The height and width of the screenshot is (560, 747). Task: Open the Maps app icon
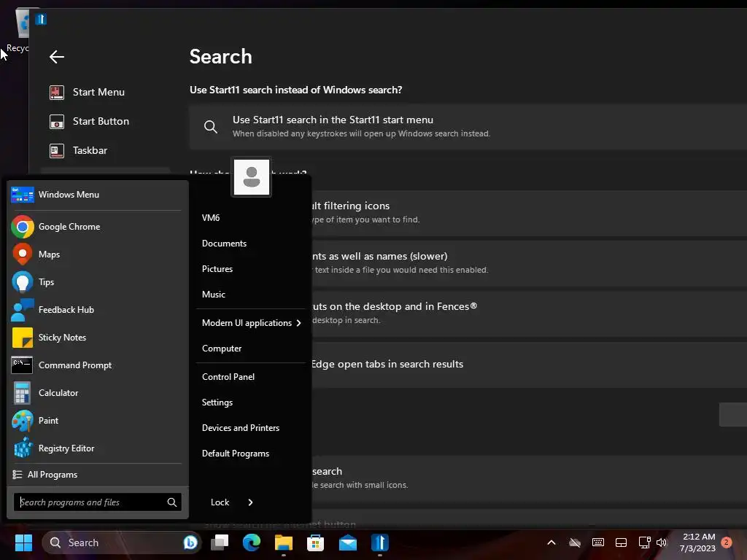tap(23, 254)
